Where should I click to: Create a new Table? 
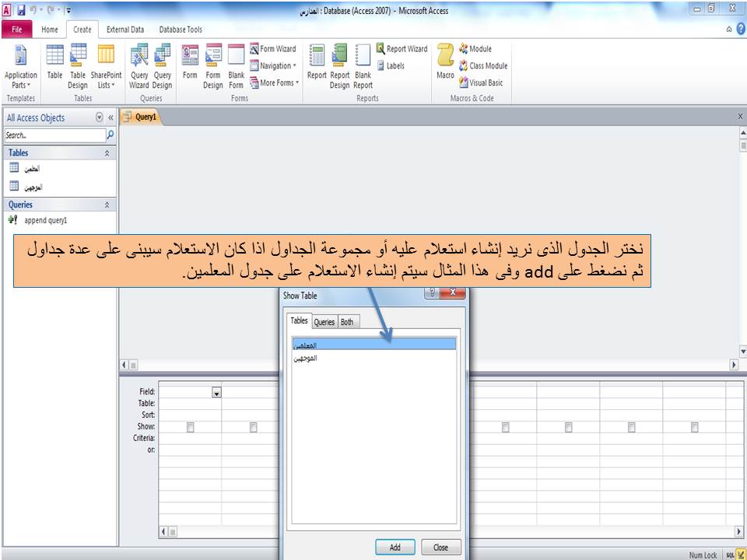coord(54,62)
